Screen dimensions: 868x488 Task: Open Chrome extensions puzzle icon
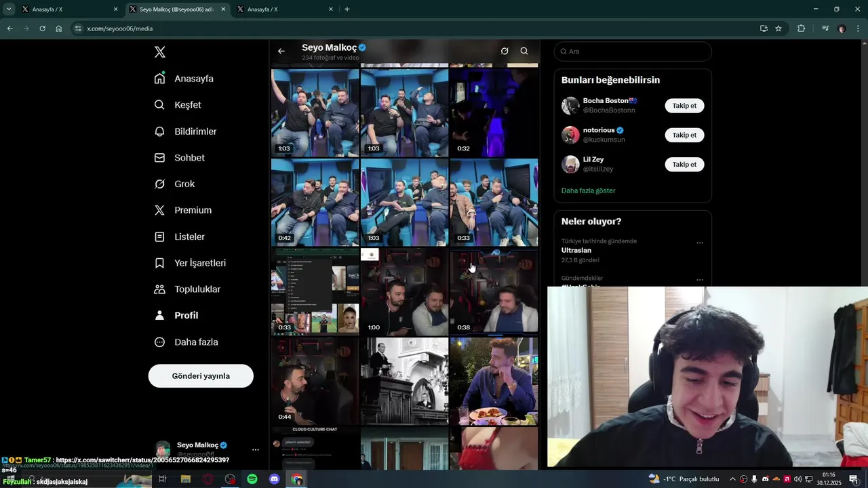(802, 28)
